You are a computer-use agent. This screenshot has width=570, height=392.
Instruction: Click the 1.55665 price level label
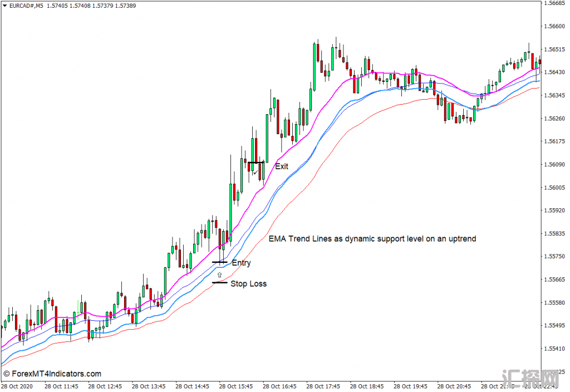[555, 280]
